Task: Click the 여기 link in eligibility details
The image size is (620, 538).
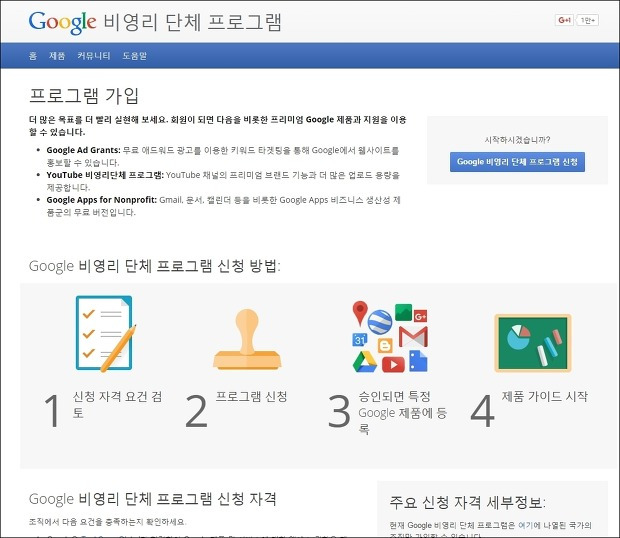Action: pyautogui.click(x=525, y=525)
